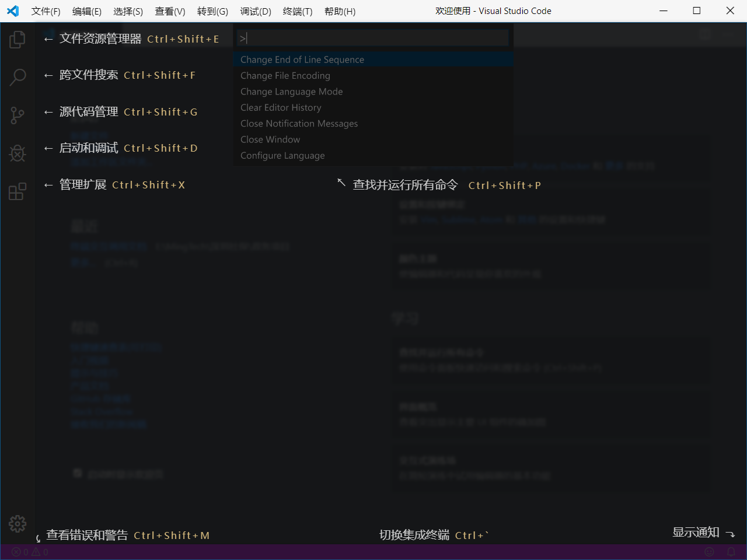This screenshot has width=747, height=560.
Task: Select Change End of Line Sequence command
Action: (373, 60)
